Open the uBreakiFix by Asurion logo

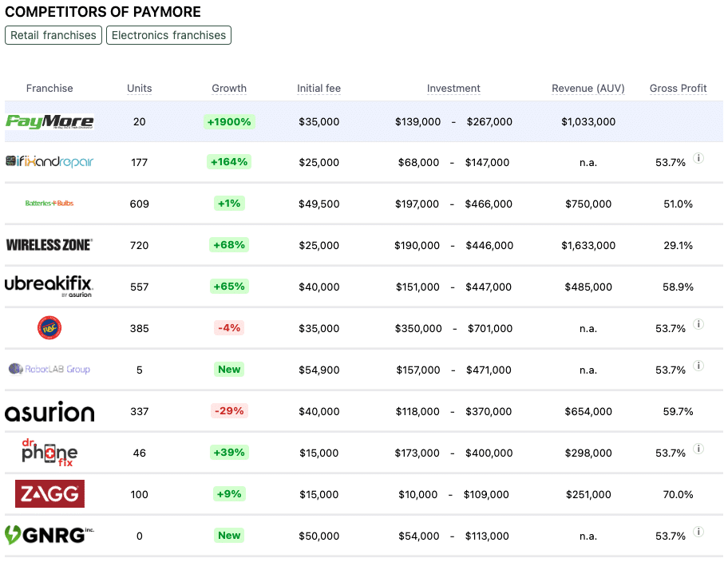click(x=49, y=286)
